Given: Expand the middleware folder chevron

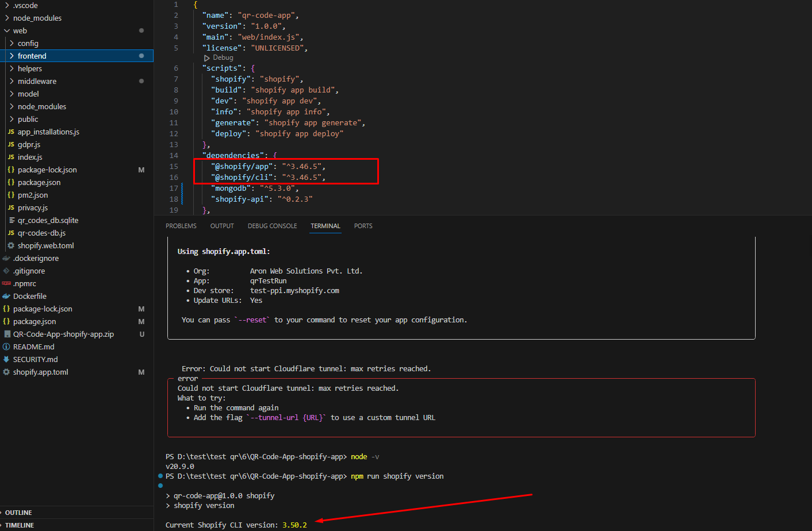Looking at the screenshot, I should click(12, 81).
